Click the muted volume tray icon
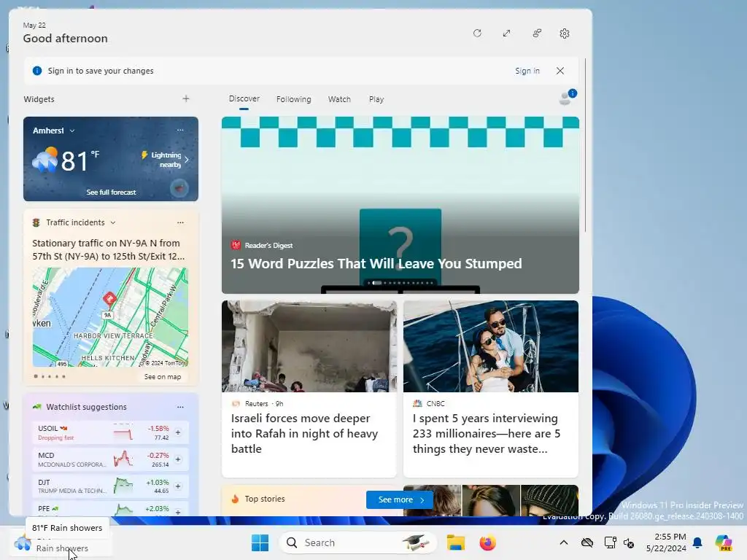This screenshot has height=560, width=747. pyautogui.click(x=629, y=543)
